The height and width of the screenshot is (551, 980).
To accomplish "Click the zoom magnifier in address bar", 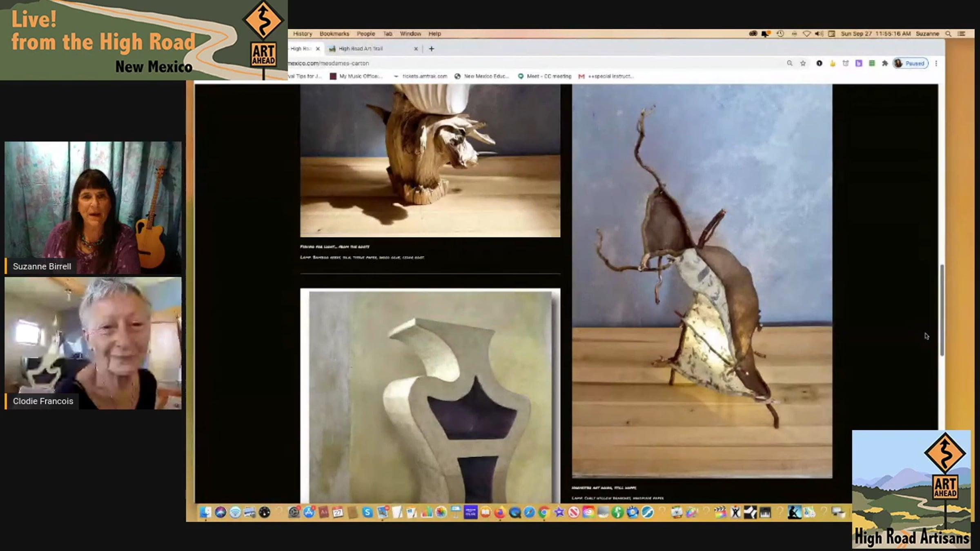I will pyautogui.click(x=789, y=63).
